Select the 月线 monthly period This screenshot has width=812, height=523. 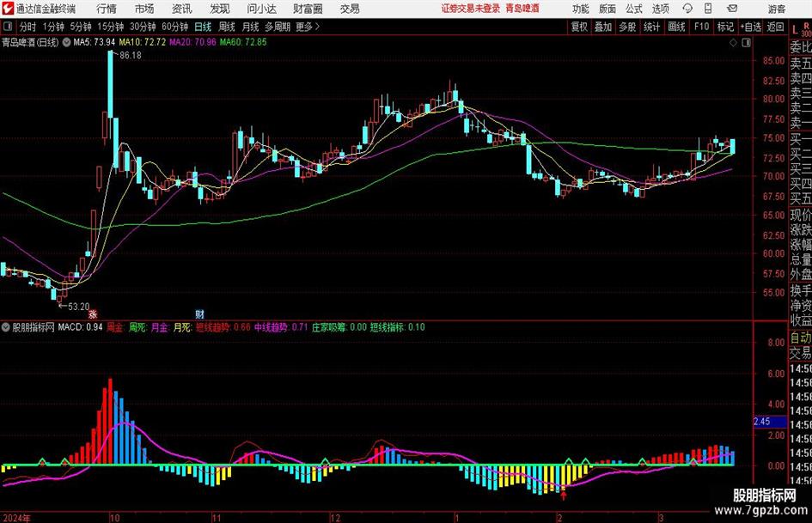click(250, 27)
